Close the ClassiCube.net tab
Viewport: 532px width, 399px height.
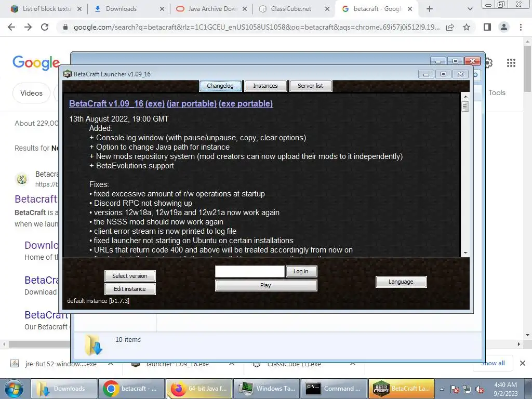[327, 9]
